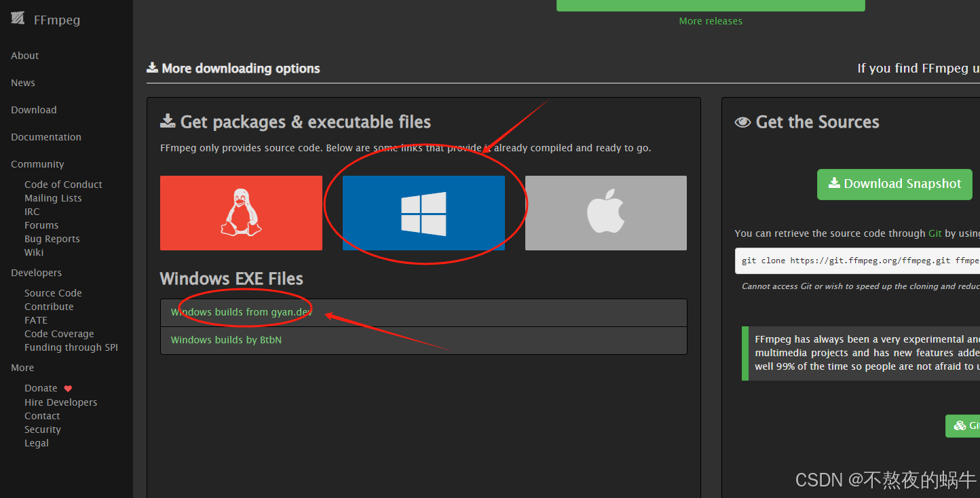The height and width of the screenshot is (498, 980).
Task: Open Code of Conduct link
Action: click(x=63, y=185)
